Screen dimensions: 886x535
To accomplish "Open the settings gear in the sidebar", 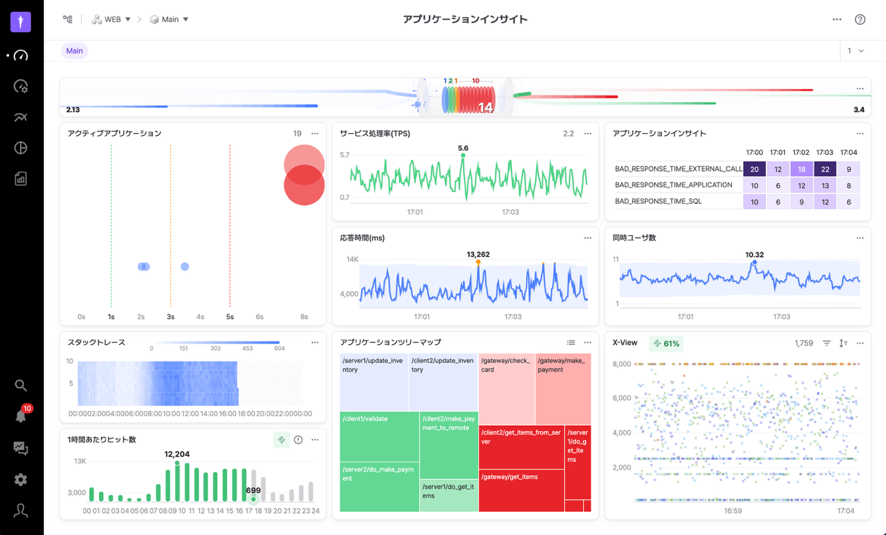I will (20, 480).
